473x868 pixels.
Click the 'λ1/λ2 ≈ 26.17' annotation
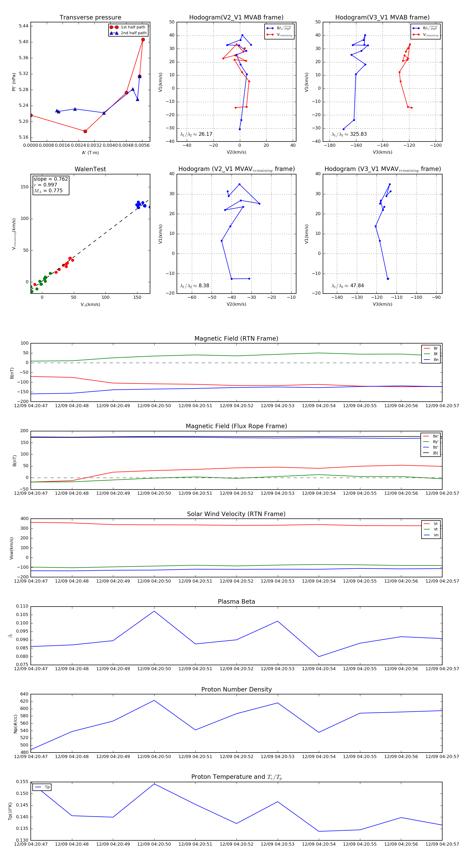(196, 134)
